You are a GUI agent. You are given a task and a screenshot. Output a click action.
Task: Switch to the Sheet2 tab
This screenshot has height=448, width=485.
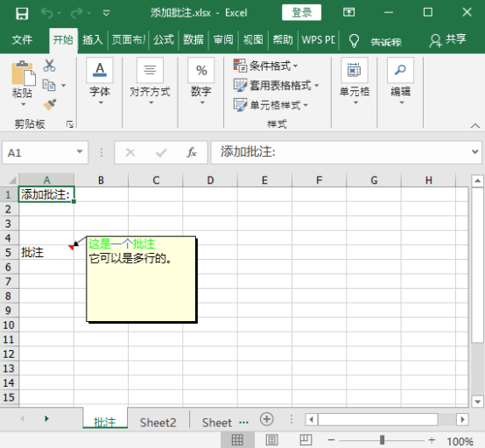pos(158,423)
